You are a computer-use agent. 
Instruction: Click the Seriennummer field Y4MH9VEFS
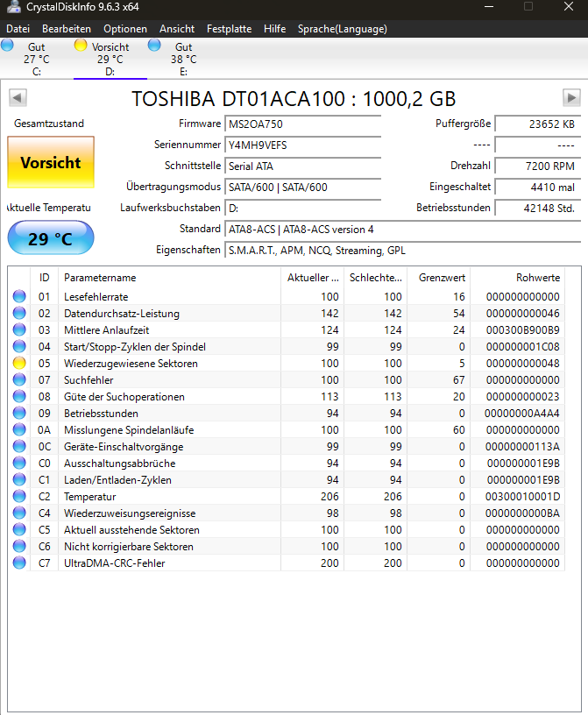click(x=303, y=145)
